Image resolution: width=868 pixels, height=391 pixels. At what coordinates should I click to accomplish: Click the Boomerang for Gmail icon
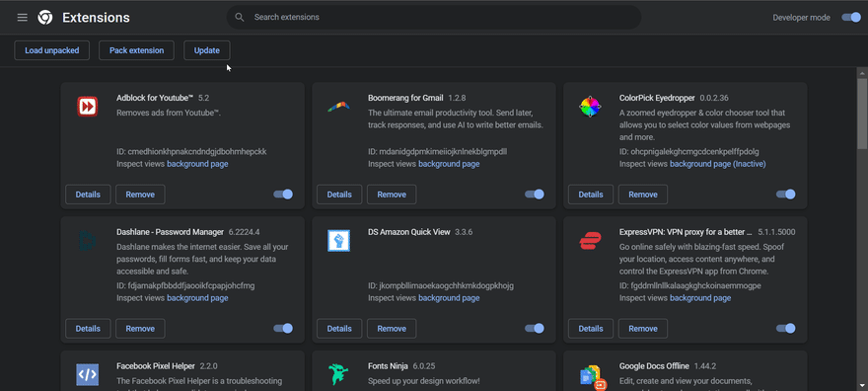click(x=338, y=107)
